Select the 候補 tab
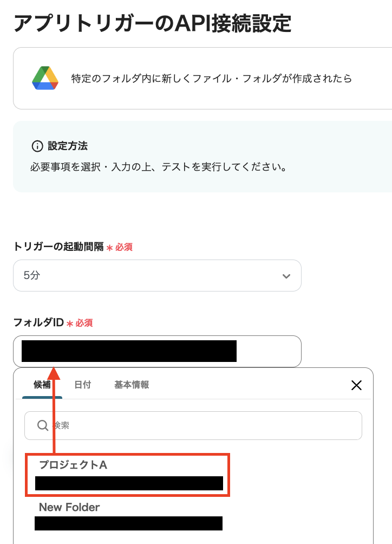Image resolution: width=392 pixels, height=544 pixels. [43, 384]
